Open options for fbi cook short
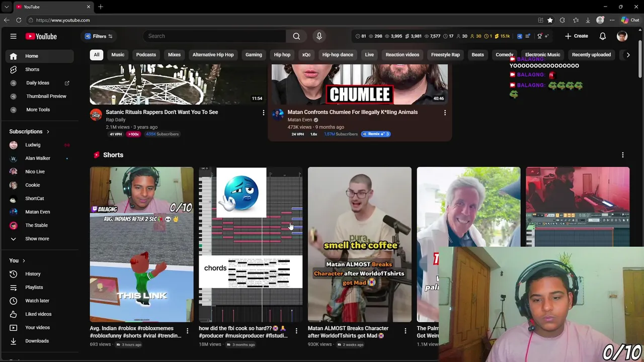This screenshot has height=362, width=644. (296, 331)
